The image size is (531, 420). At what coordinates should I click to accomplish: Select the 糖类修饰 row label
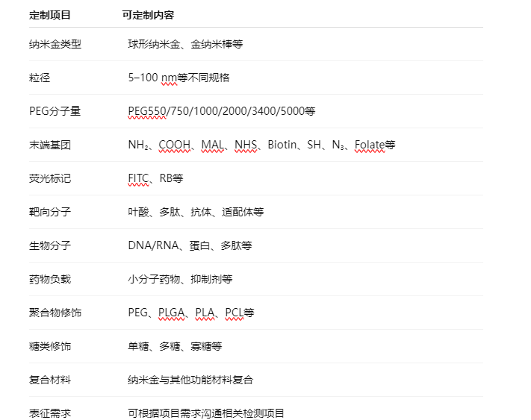50,346
